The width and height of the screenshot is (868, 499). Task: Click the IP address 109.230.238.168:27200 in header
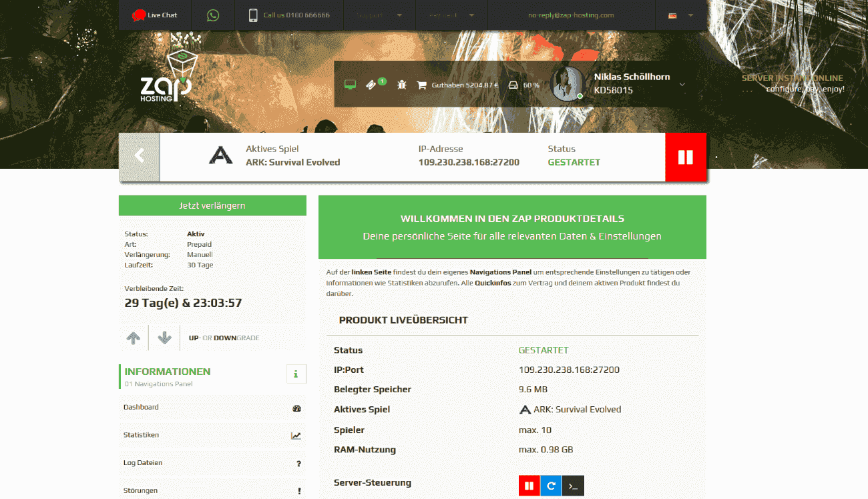469,162
